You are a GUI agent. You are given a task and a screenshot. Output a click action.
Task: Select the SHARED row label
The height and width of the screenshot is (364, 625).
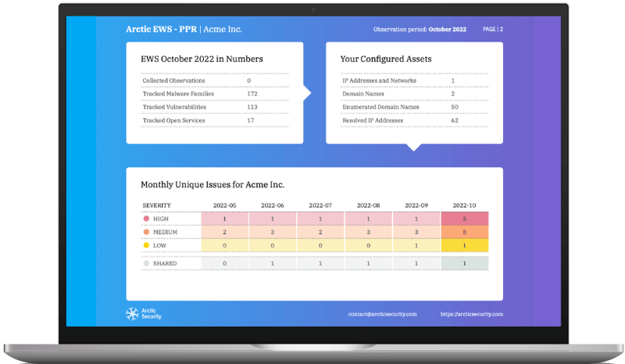[165, 263]
